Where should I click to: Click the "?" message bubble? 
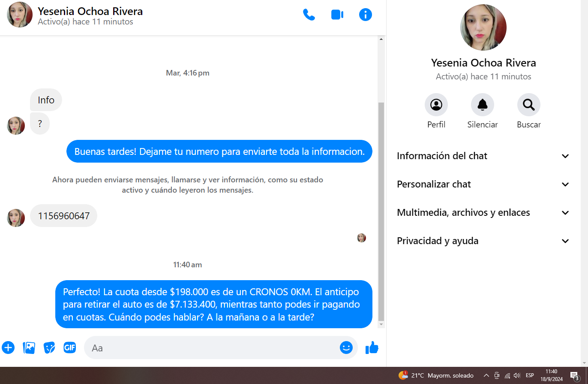[x=40, y=124]
